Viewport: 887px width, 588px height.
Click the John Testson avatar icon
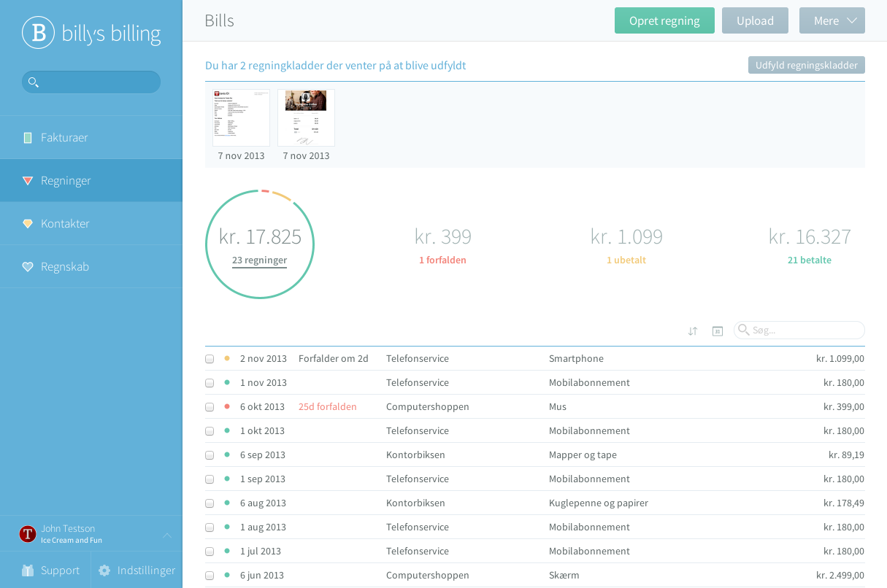[x=28, y=534]
